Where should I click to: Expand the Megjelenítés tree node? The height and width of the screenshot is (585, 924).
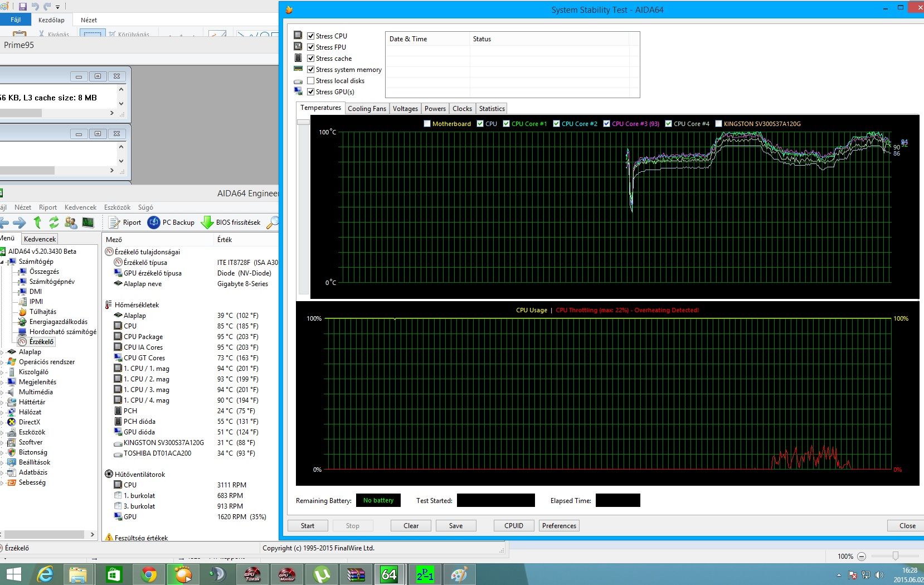pos(2,383)
